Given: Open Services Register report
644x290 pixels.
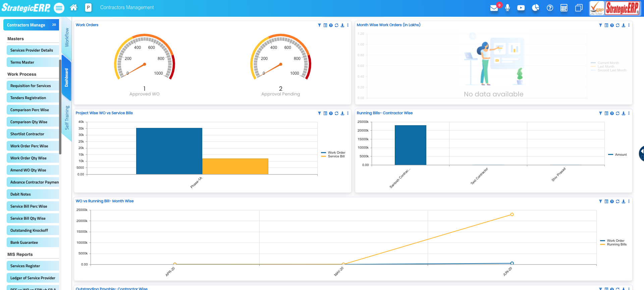Looking at the screenshot, I should tap(33, 266).
